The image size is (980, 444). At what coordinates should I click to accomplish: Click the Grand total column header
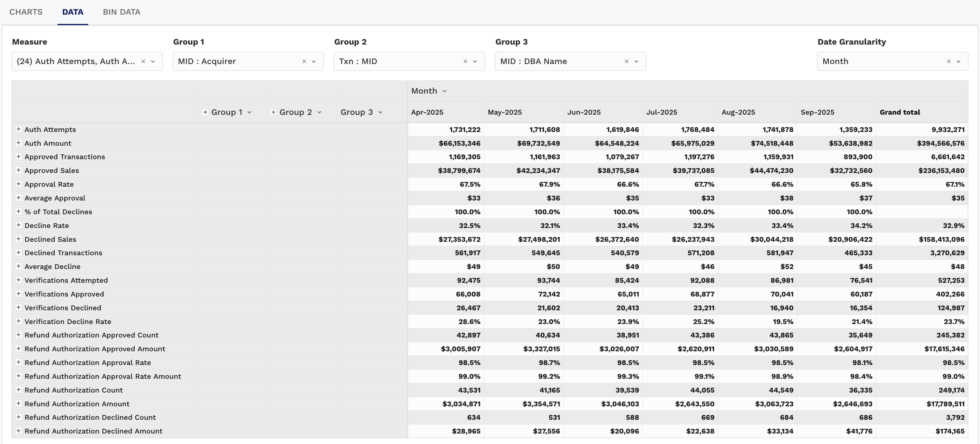900,112
